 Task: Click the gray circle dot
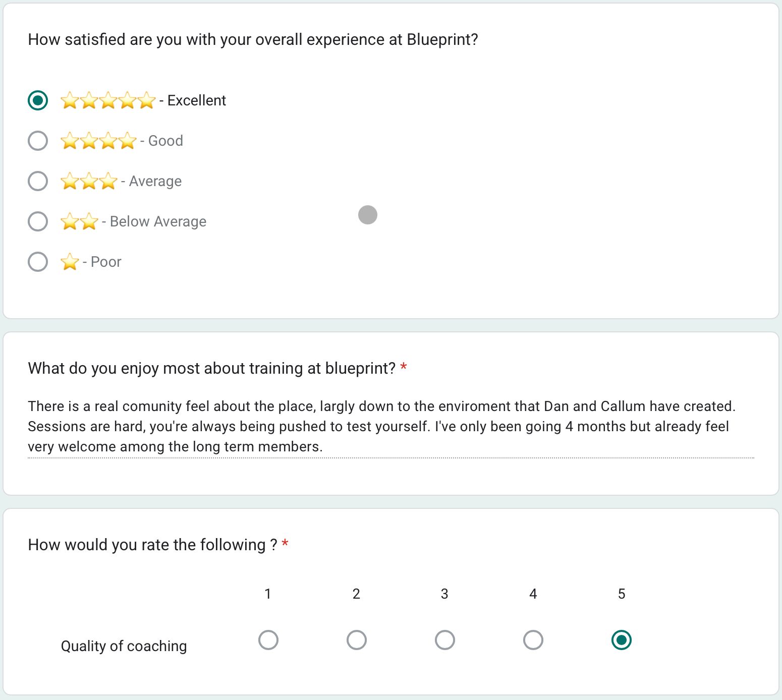(368, 215)
